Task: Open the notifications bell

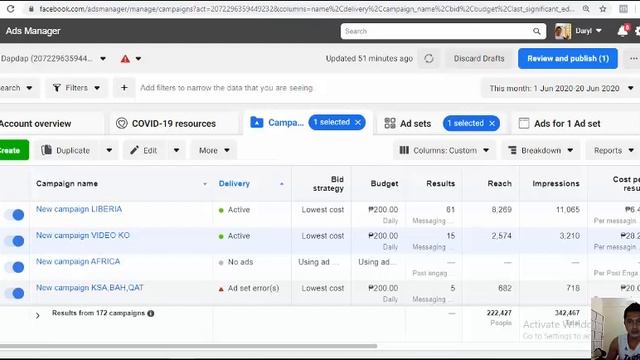Action: 622,31
